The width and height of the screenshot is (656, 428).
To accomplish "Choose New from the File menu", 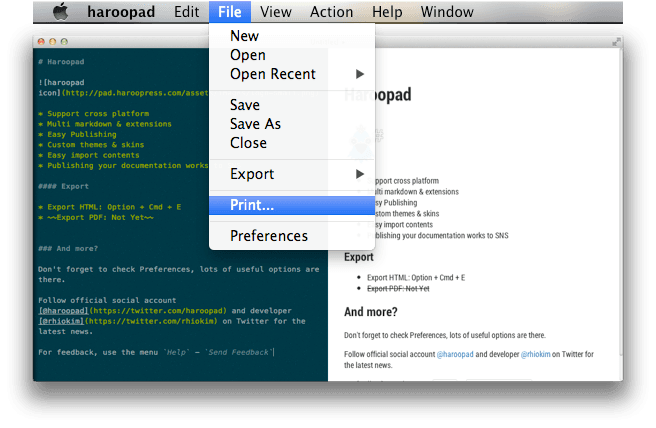I will [x=244, y=36].
